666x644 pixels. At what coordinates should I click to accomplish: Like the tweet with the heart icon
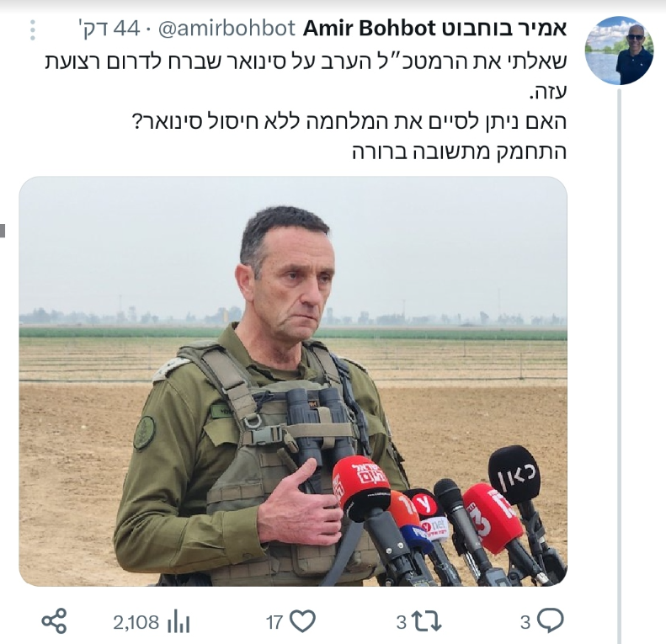coord(302,622)
